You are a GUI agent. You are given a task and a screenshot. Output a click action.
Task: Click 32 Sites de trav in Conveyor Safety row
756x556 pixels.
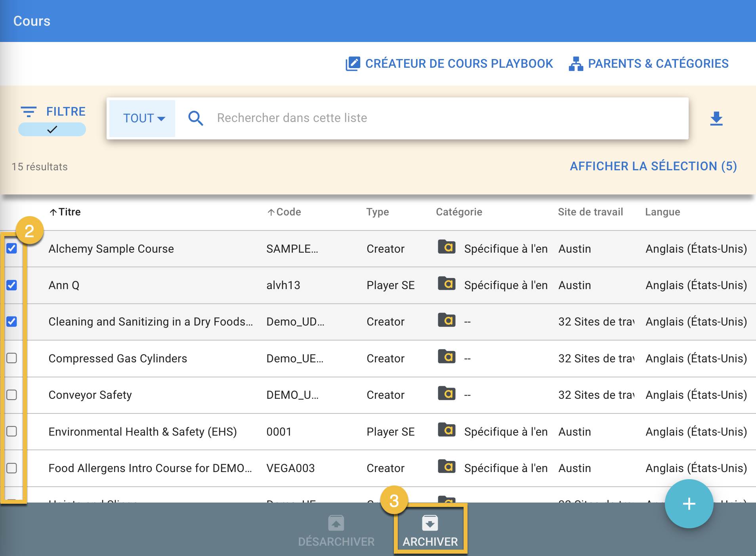[x=596, y=395]
